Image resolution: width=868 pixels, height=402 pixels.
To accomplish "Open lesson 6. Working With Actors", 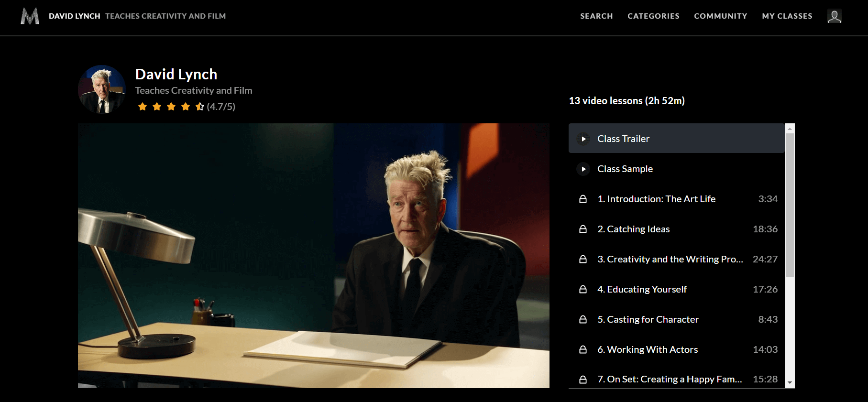I will pos(677,349).
